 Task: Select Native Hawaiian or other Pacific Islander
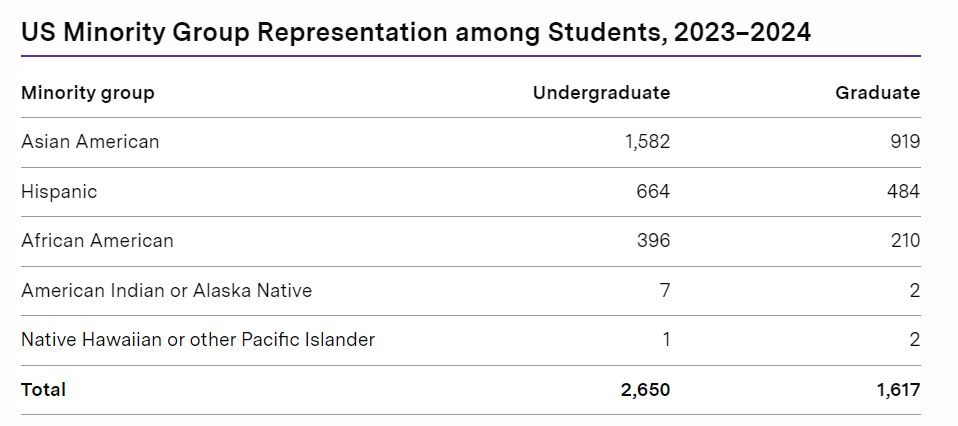(198, 340)
